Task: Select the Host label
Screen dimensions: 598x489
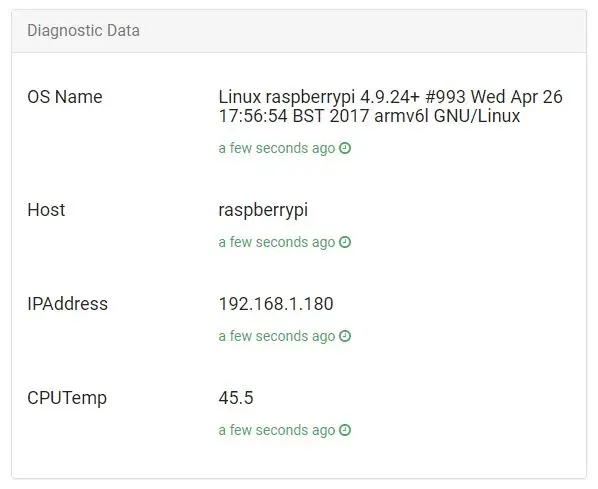Action: 46,210
